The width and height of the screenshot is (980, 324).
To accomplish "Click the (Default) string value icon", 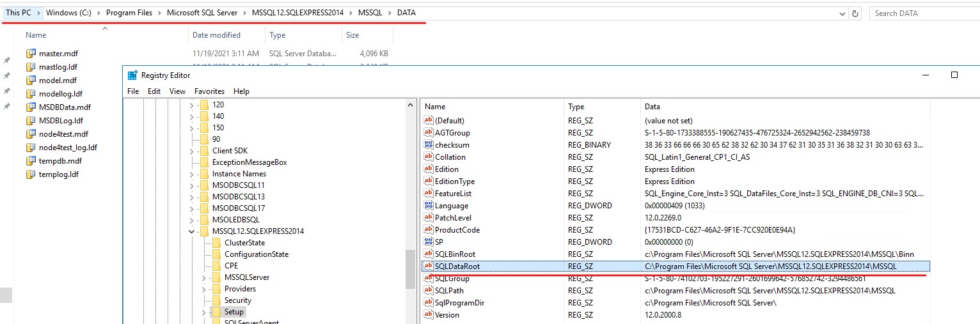I will click(429, 121).
